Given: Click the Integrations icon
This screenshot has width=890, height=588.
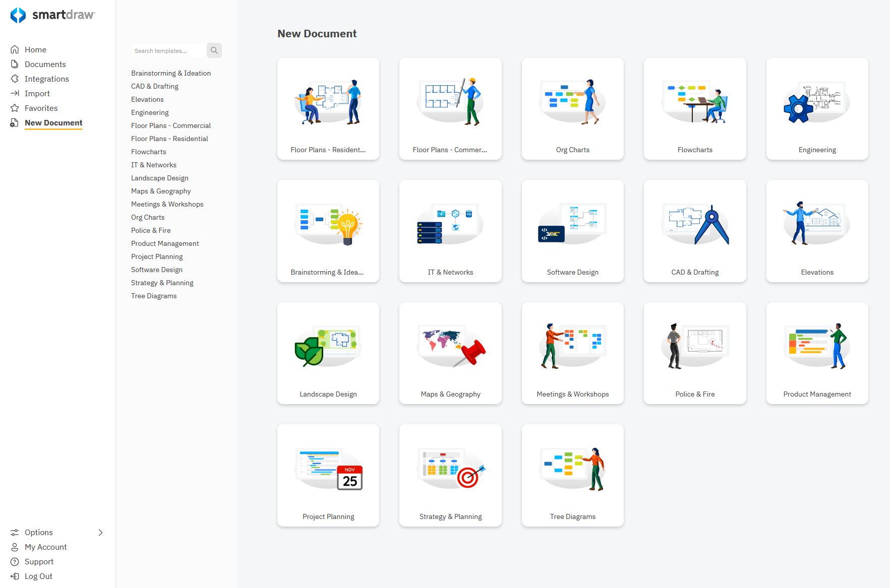Looking at the screenshot, I should click(x=15, y=79).
